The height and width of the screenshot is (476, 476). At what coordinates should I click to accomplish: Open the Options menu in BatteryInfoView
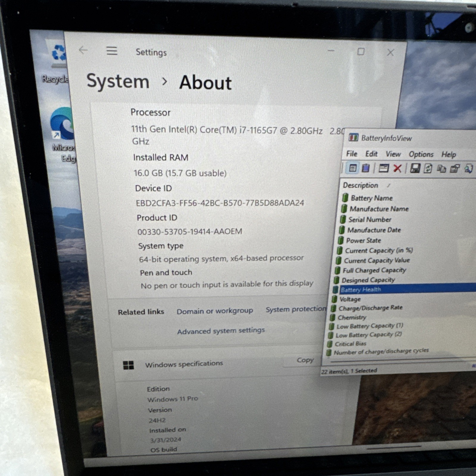[x=421, y=154]
